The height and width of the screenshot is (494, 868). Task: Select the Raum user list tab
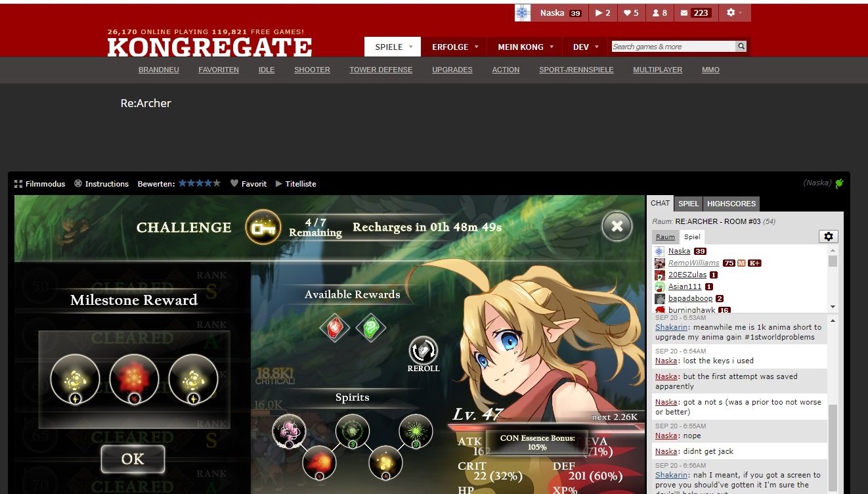pyautogui.click(x=665, y=237)
